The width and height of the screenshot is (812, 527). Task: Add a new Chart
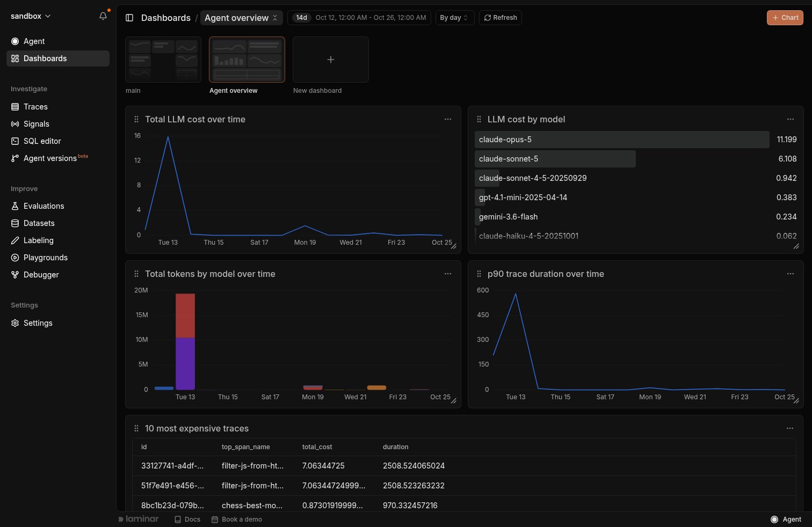tap(785, 18)
